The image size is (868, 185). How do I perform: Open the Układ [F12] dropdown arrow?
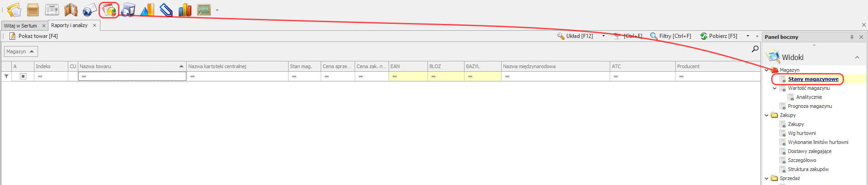pyautogui.click(x=603, y=36)
